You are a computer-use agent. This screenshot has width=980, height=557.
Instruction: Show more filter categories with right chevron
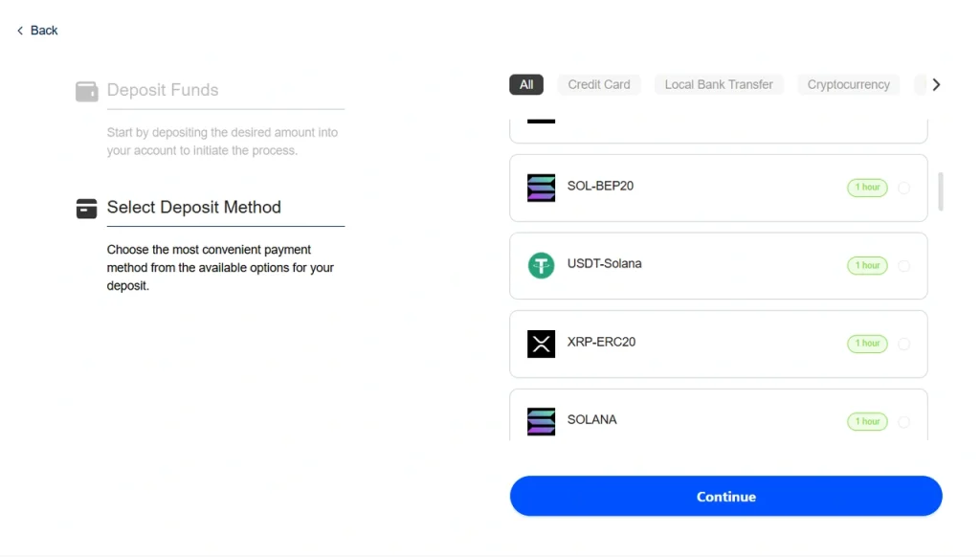936,84
